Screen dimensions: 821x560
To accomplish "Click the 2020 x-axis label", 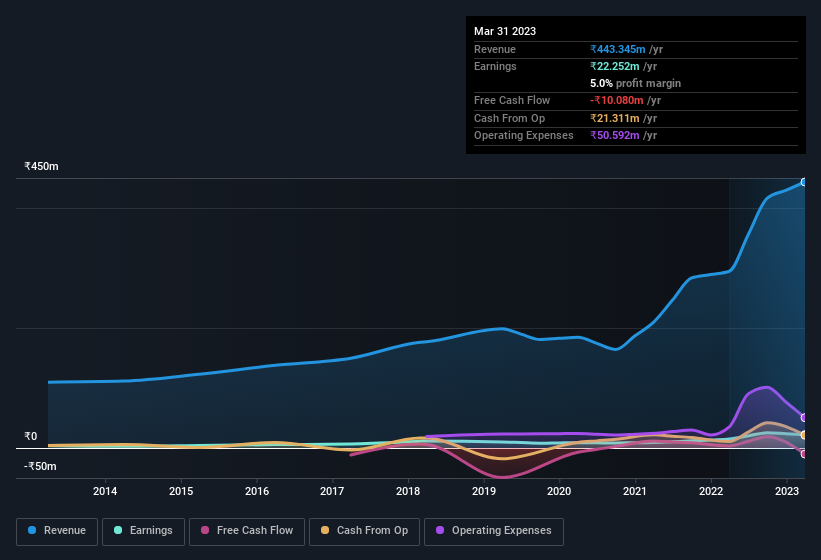I will 559,491.
